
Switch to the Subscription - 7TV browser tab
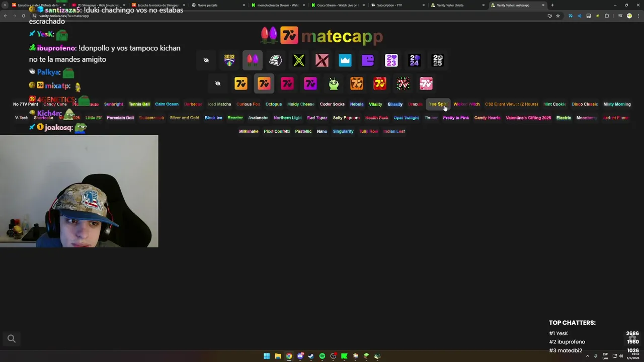pos(397,5)
